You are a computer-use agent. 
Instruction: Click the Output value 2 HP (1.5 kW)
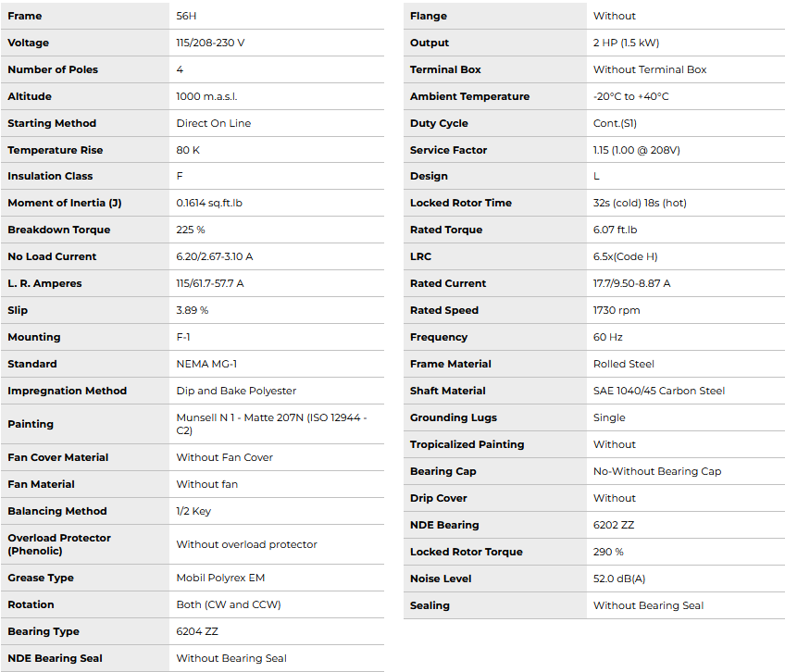pyautogui.click(x=627, y=43)
